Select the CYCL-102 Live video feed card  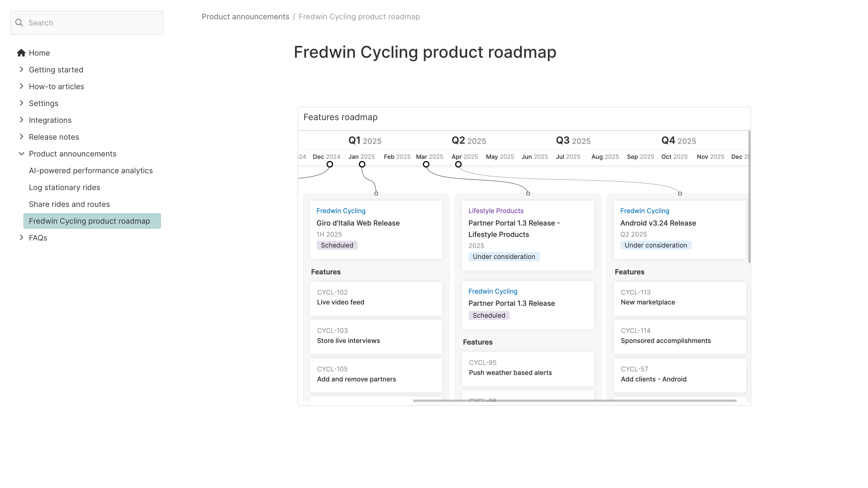tap(376, 298)
